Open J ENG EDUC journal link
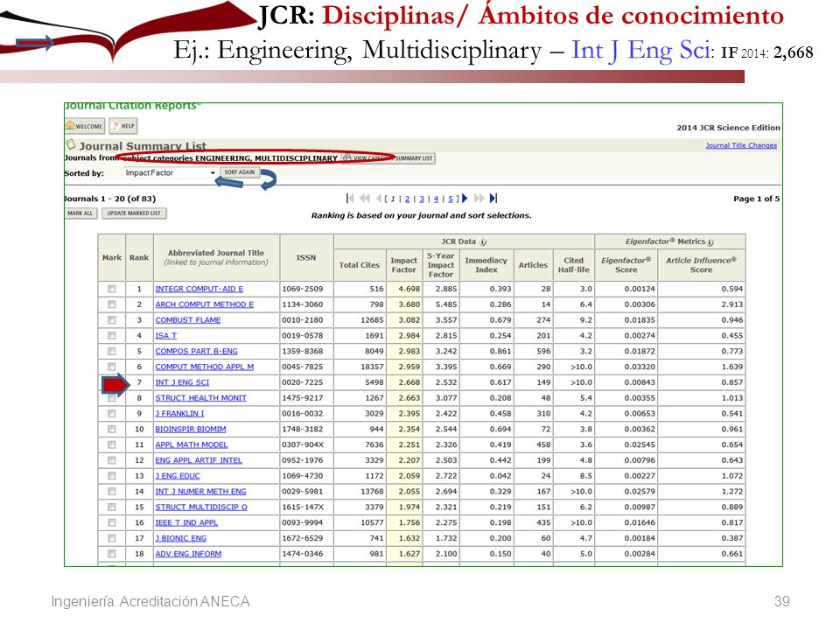 coord(178,476)
